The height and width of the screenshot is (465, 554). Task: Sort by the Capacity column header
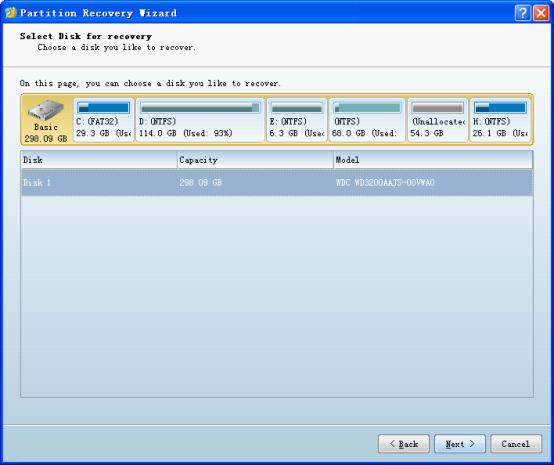coord(255,160)
